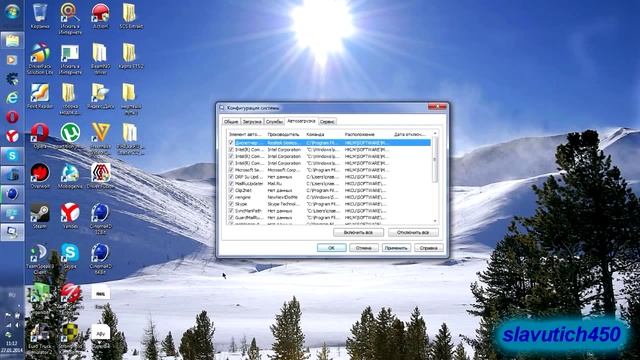Disable Skype startup item checkbox
The width and height of the screenshot is (640, 360).
[231, 204]
